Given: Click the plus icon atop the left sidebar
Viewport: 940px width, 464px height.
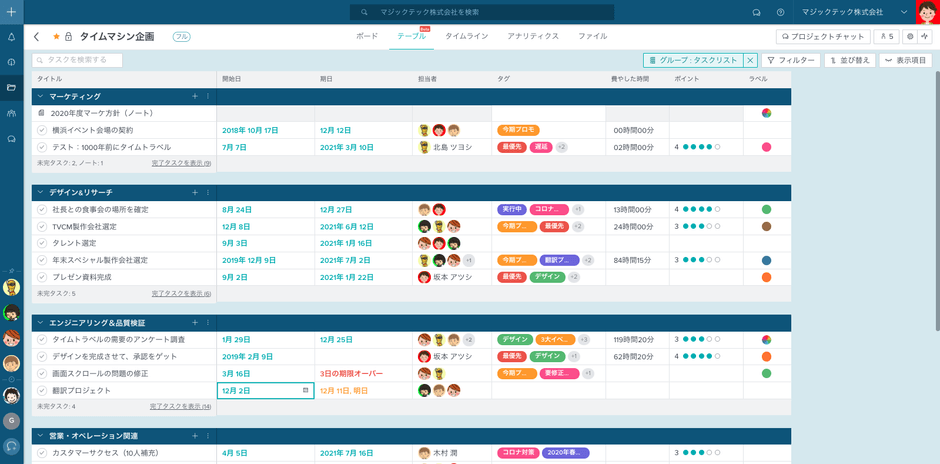Looking at the screenshot, I should click(x=11, y=11).
